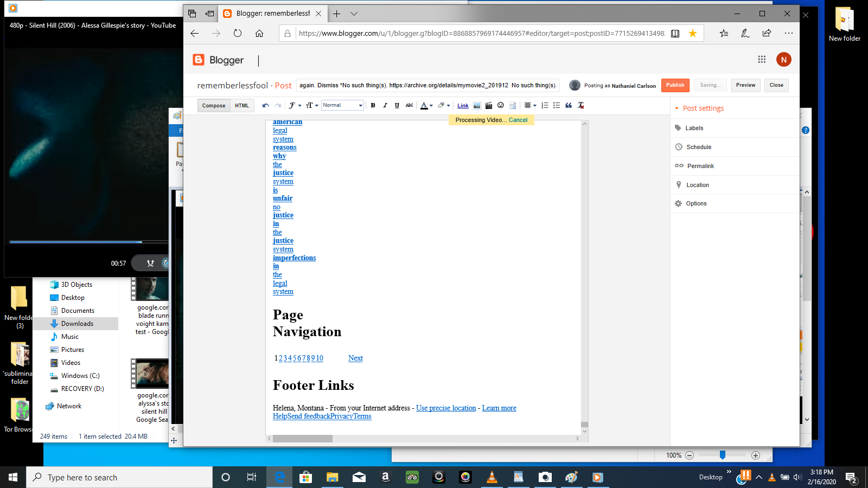Go back in the Edge browser
Viewport: 868px width, 488px height.
click(x=195, y=33)
